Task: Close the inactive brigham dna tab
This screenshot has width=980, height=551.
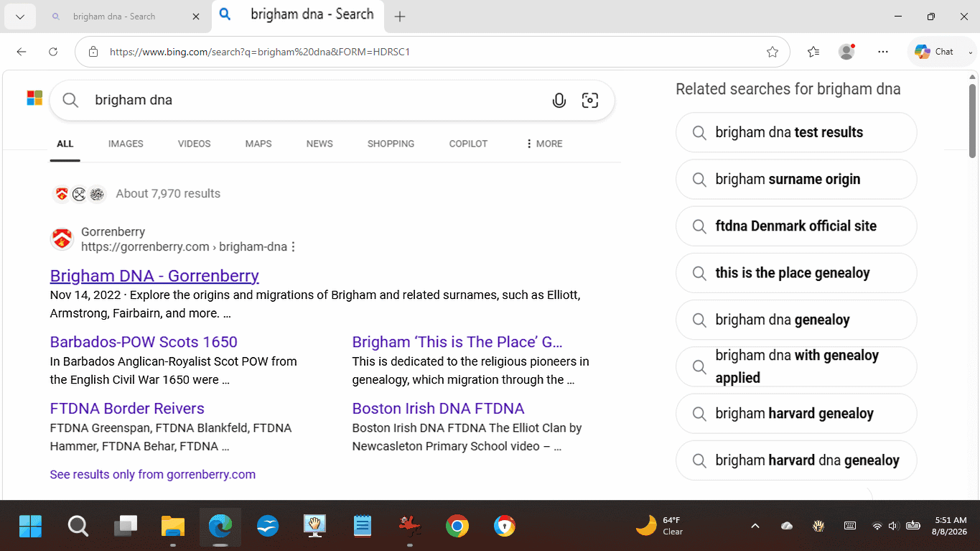Action: click(x=196, y=17)
